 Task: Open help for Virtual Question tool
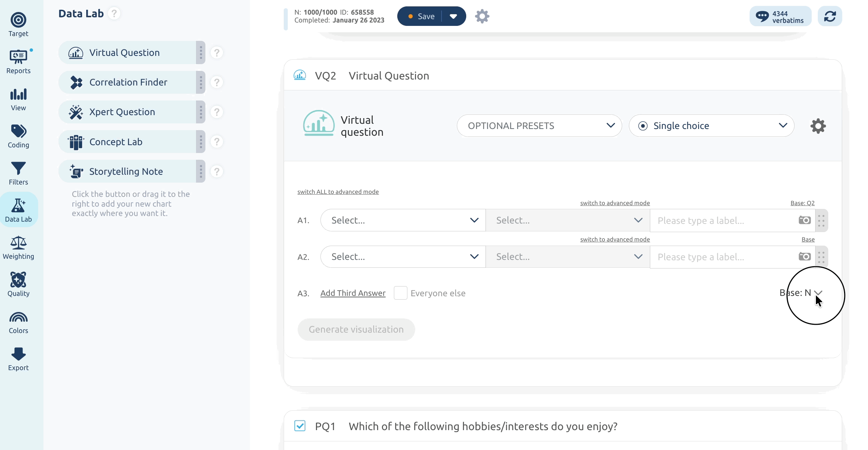click(217, 52)
